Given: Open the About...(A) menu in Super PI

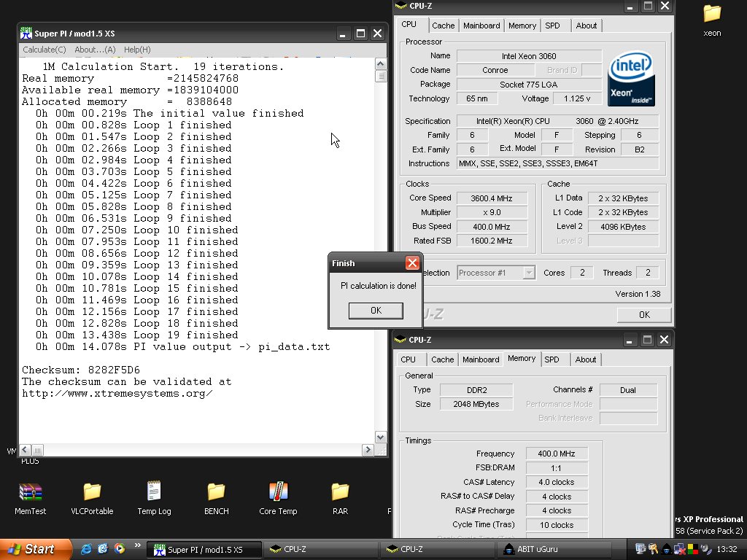Looking at the screenshot, I should click(95, 50).
